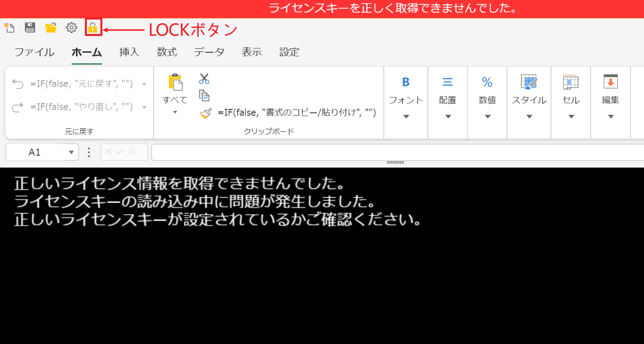Expand the スタイル group dropdown
This screenshot has width=644, height=344.
pos(529,117)
